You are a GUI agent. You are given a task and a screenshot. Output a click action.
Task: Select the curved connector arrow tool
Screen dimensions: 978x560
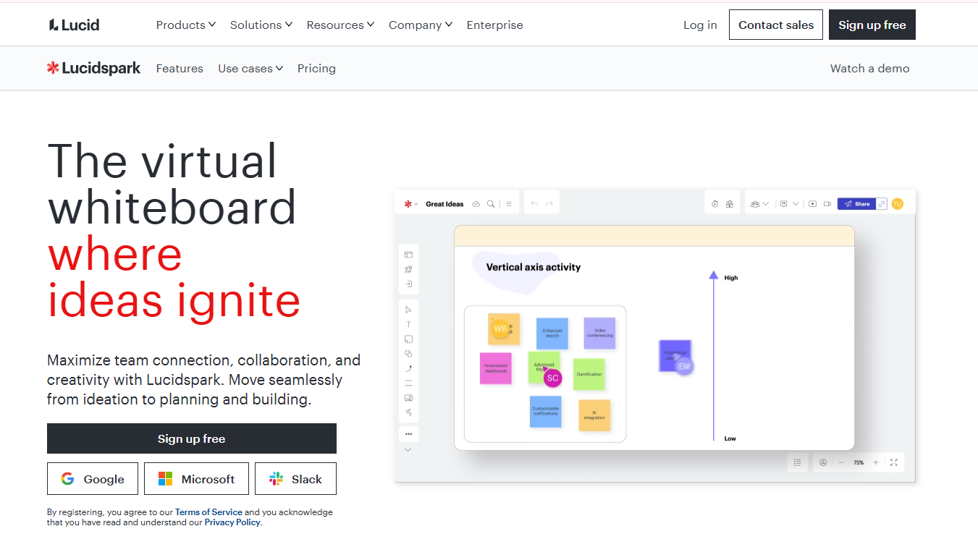coord(408,368)
